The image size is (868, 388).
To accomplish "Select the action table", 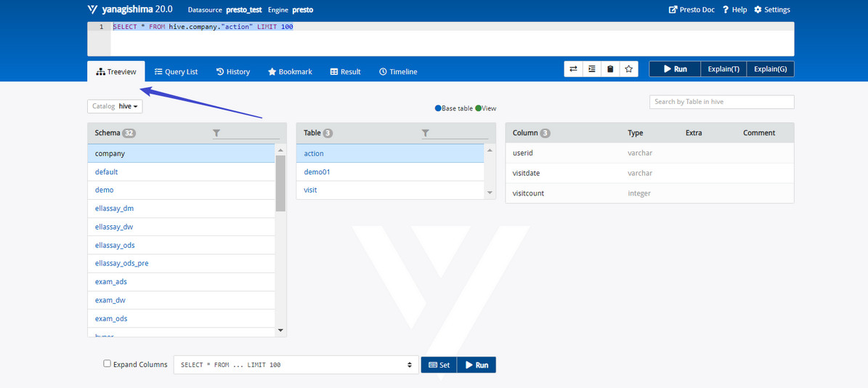I will pos(390,153).
